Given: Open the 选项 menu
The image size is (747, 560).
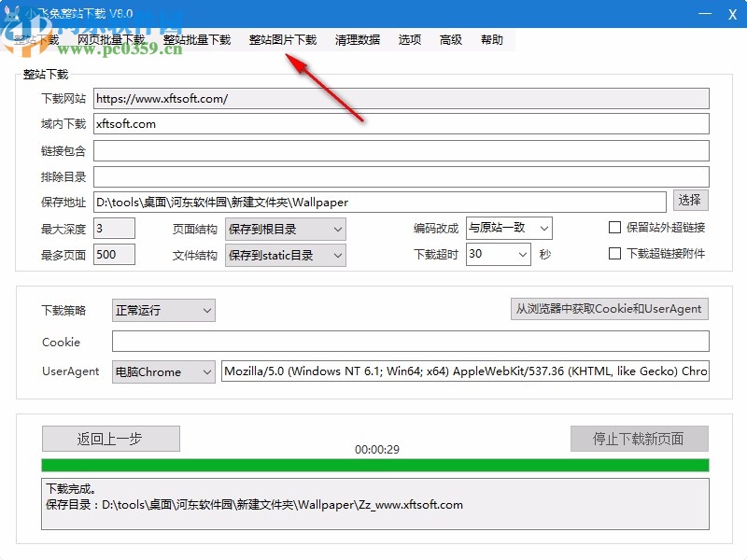Looking at the screenshot, I should pos(408,39).
